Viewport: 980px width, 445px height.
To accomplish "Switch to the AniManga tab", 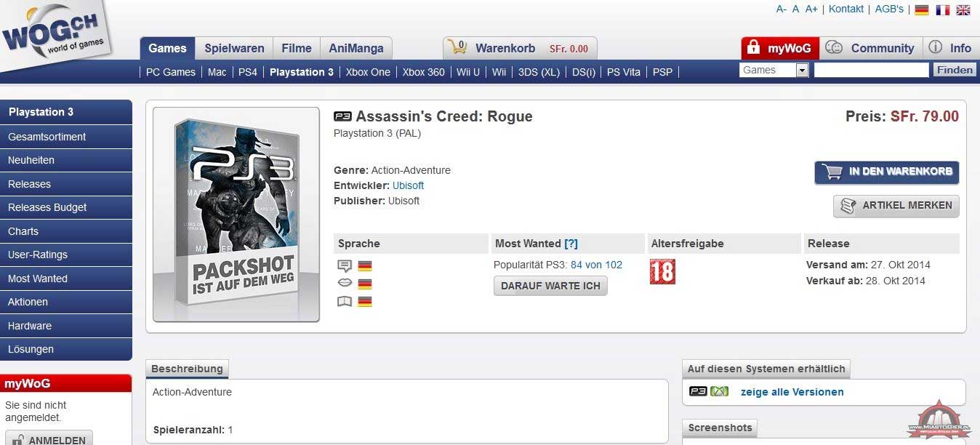I will pos(356,48).
